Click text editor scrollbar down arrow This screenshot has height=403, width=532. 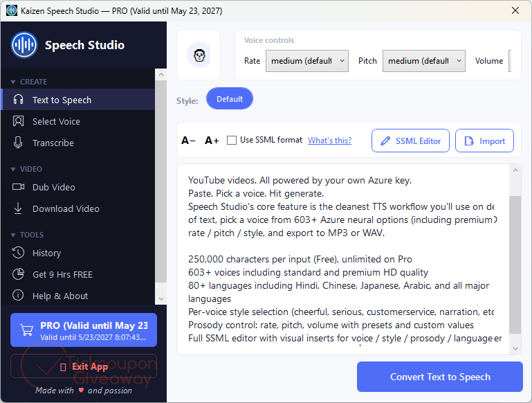(x=515, y=348)
